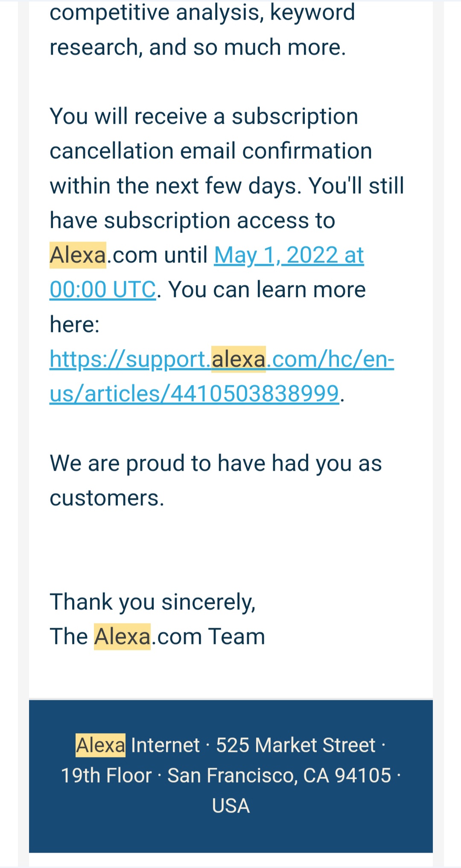
Task: Click '19th Floor' in the footer
Action: pos(106,776)
